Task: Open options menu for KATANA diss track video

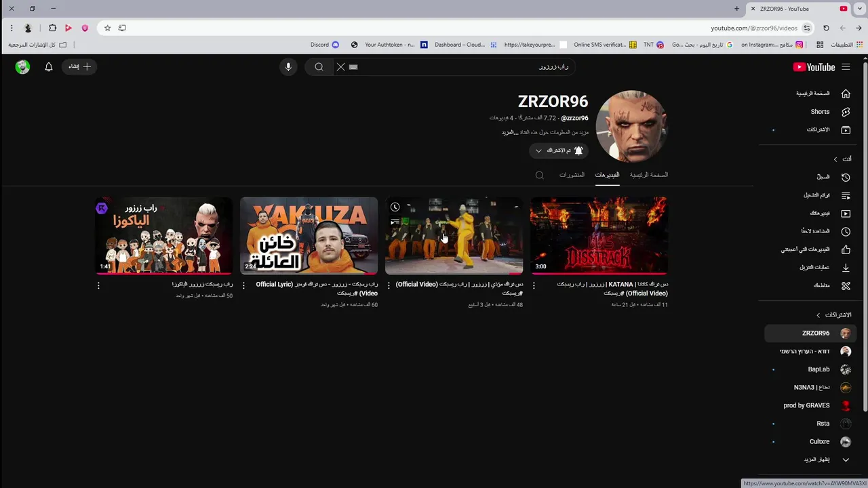Action: 534,285
